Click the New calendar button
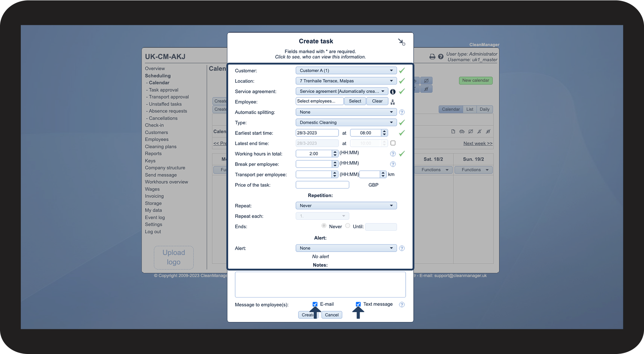This screenshot has height=354, width=644. tap(476, 81)
